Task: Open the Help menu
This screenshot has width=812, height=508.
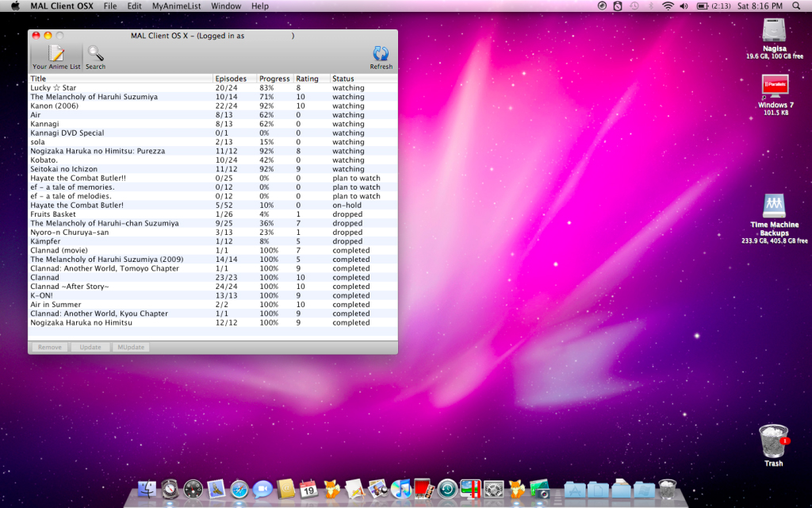Action: click(260, 6)
